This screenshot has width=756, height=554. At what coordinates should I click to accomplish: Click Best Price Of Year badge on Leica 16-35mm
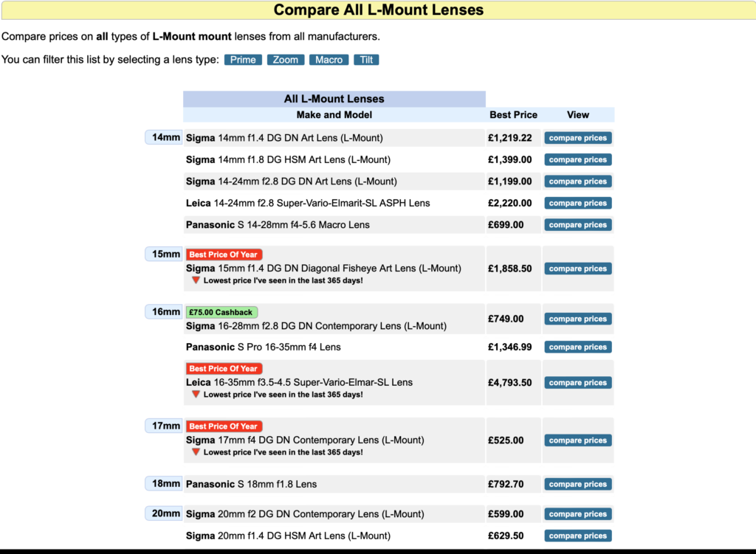coord(224,369)
